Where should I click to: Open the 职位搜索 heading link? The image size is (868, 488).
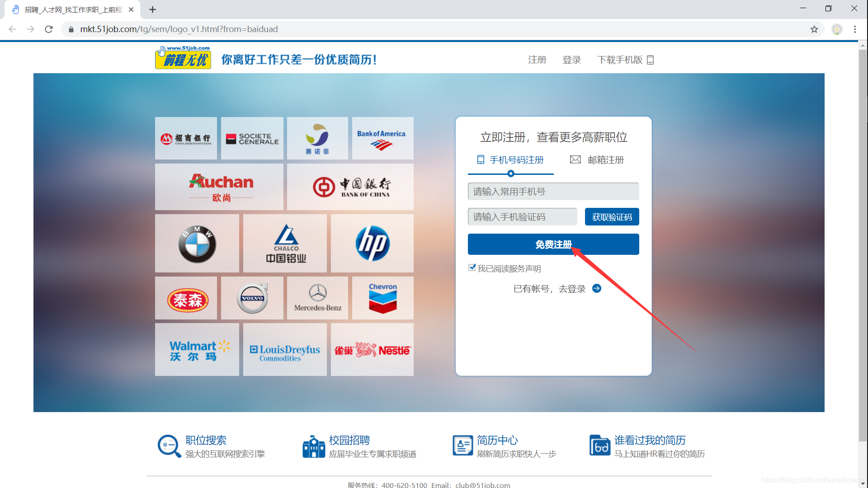click(x=206, y=440)
